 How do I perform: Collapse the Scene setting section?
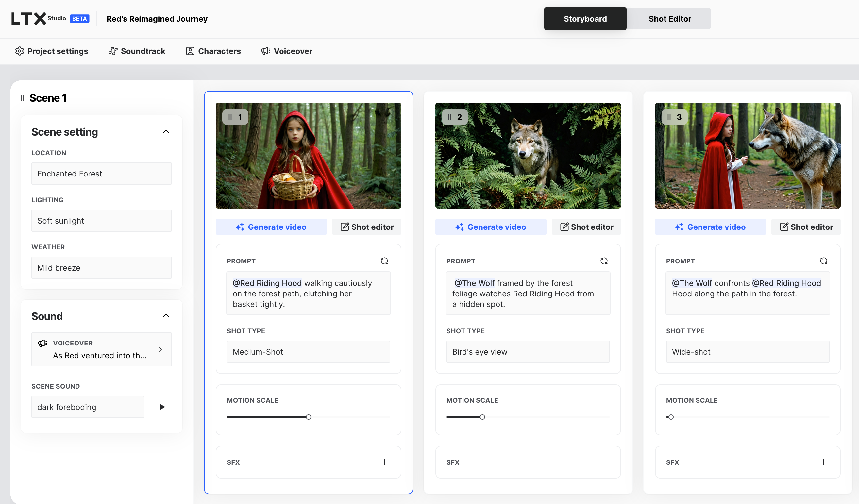click(166, 132)
